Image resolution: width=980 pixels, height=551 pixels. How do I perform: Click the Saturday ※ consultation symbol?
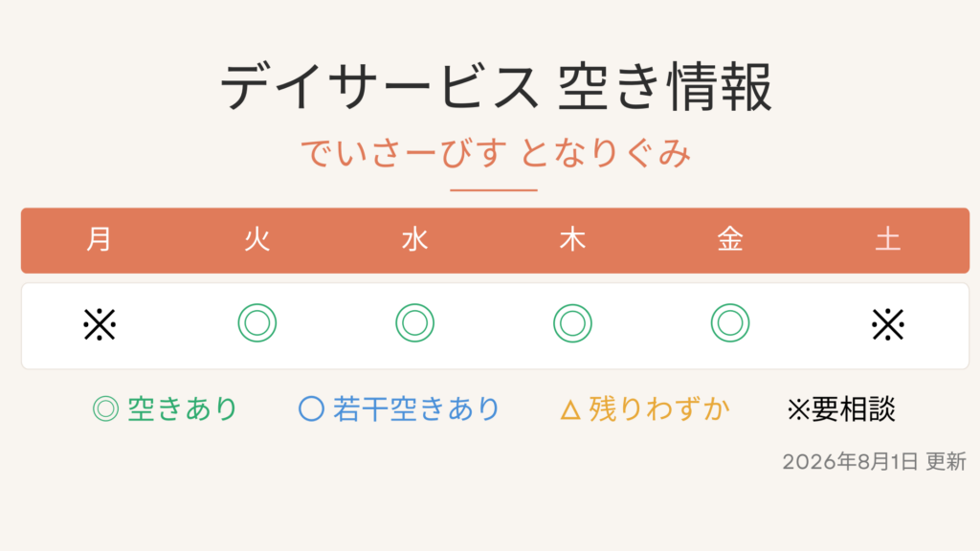[x=888, y=325]
